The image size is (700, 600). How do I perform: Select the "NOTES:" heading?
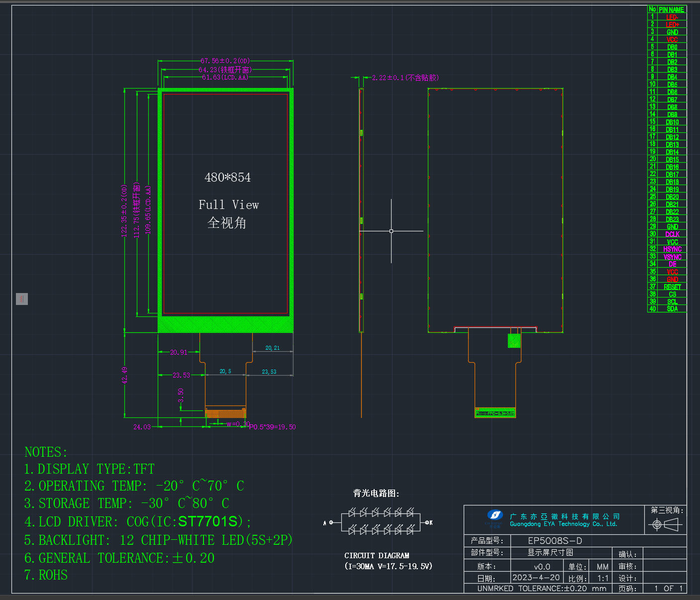click(46, 452)
